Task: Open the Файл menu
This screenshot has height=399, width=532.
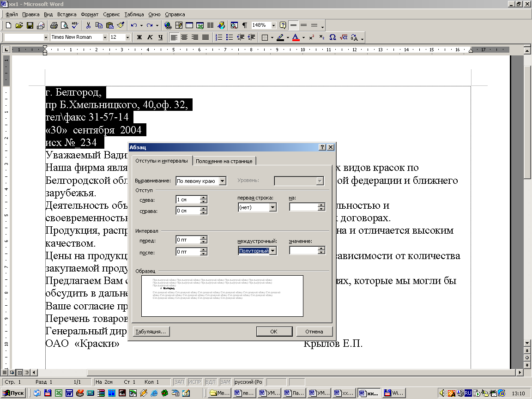Action: tap(12, 14)
